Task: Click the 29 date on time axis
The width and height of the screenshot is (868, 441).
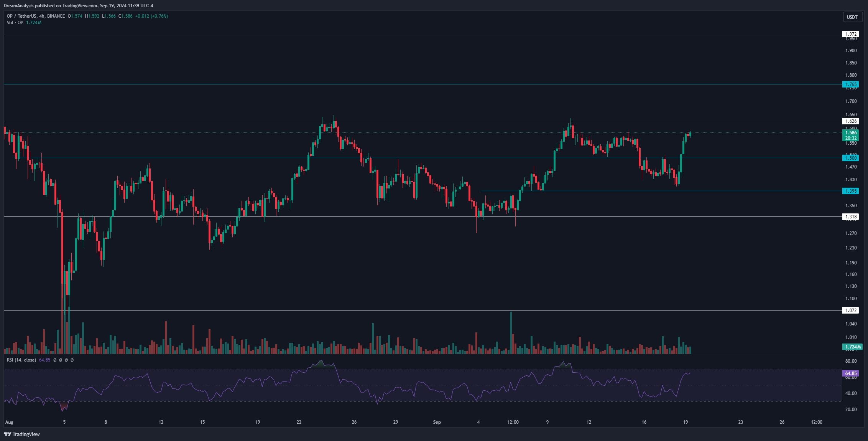Action: coord(395,422)
